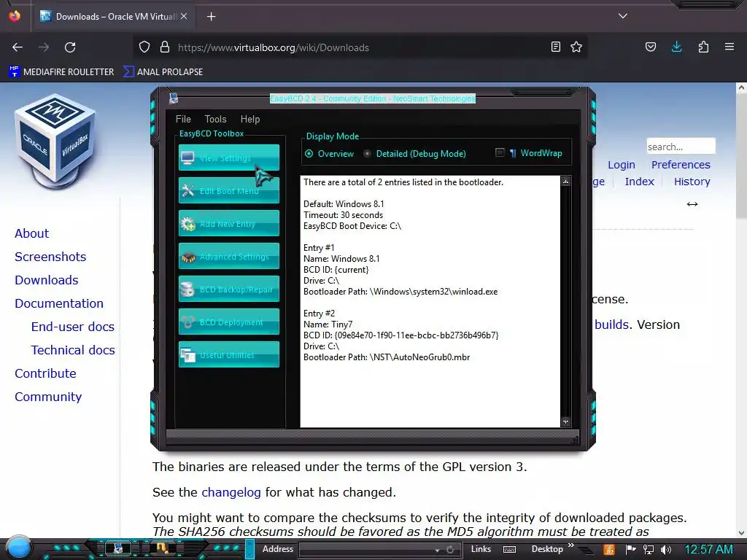Open the Contribute link
This screenshot has height=560, width=747.
[x=45, y=373]
